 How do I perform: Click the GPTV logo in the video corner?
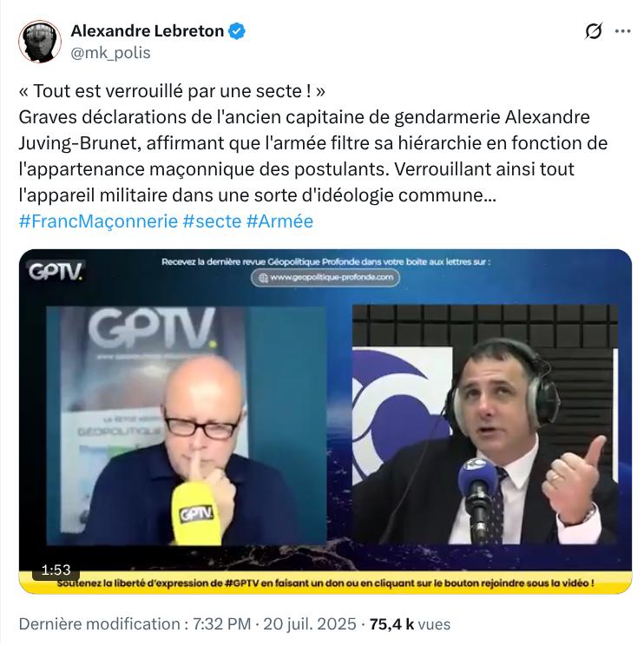(56, 271)
